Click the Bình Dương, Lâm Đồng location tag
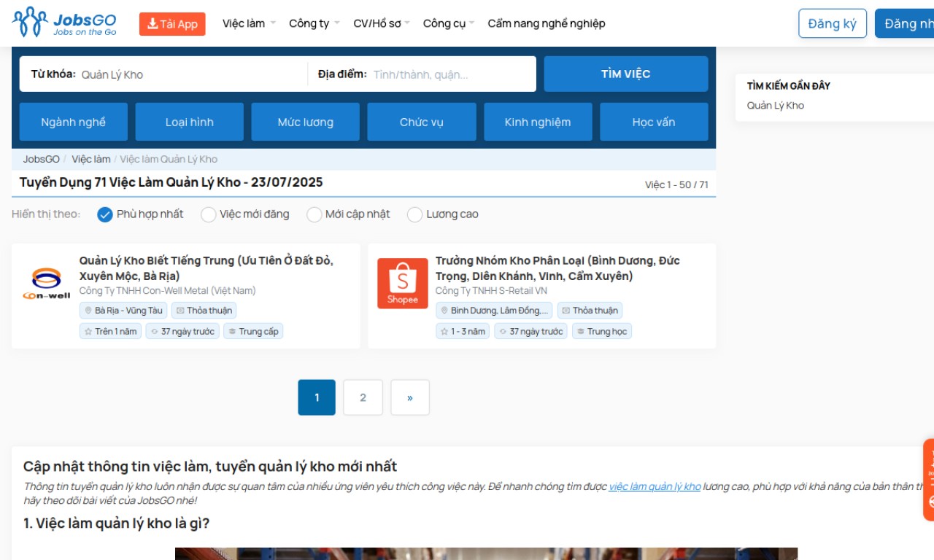 coord(494,311)
